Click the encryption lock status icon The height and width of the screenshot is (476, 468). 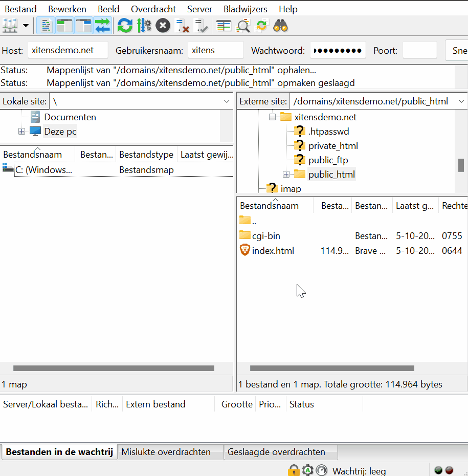293,470
